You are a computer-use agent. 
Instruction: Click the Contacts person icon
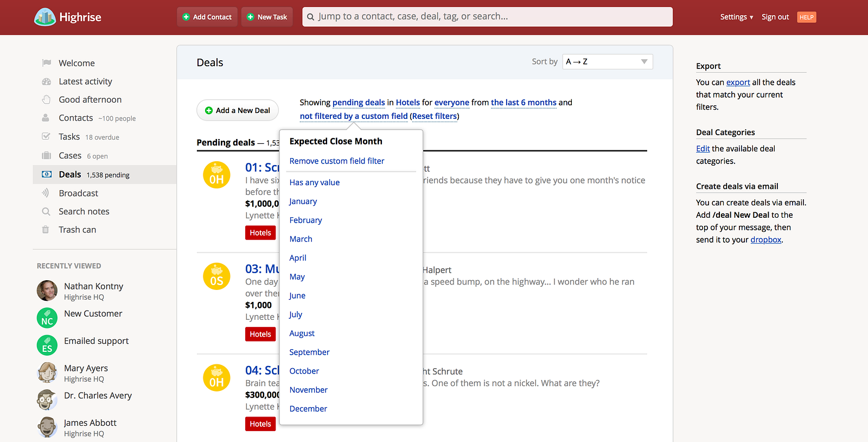[x=46, y=118]
